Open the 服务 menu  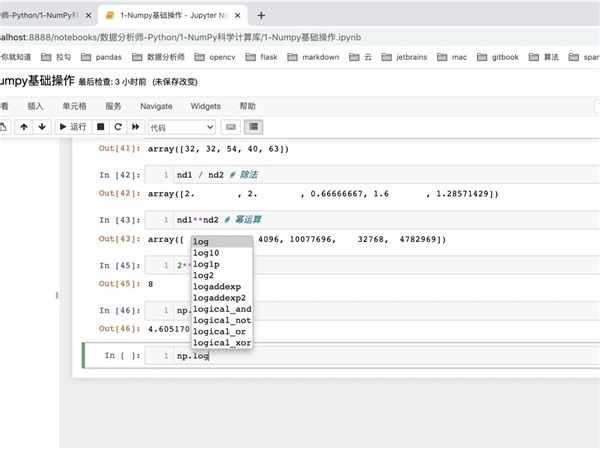113,106
